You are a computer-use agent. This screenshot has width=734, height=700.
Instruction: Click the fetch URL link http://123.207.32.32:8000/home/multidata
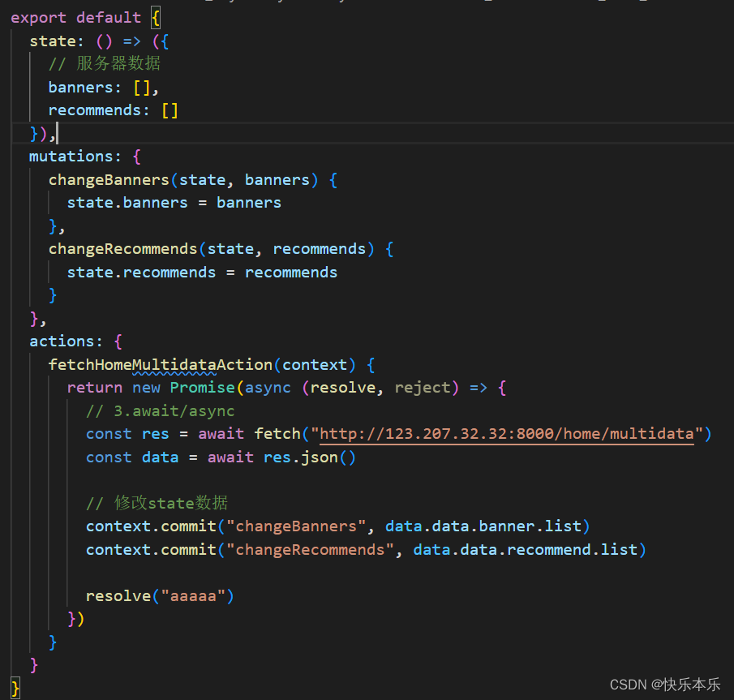click(x=506, y=434)
